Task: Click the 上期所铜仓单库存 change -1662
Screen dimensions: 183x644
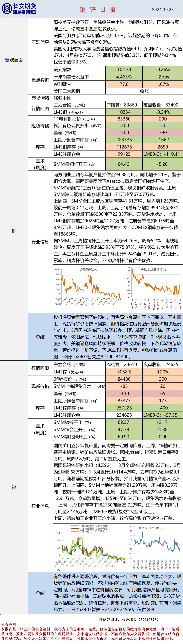Action: (163, 140)
